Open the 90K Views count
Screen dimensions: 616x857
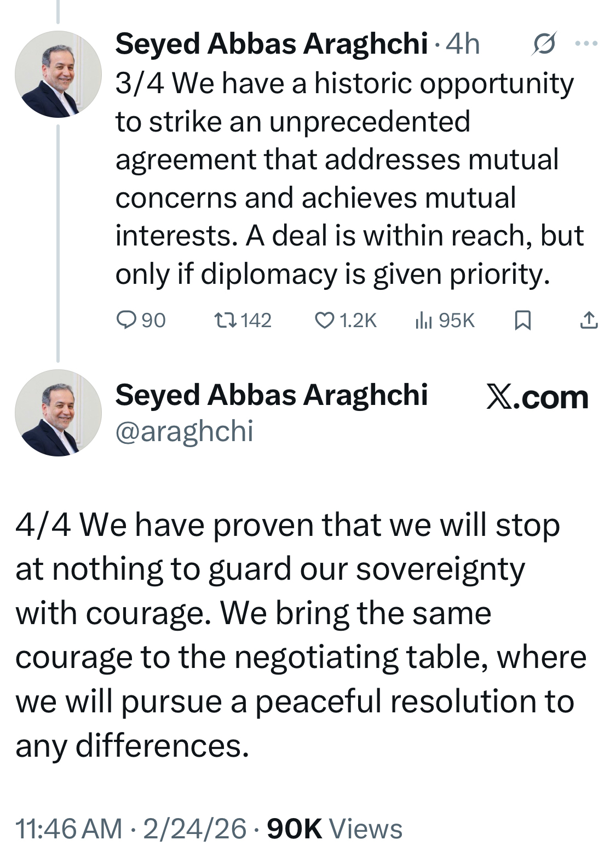click(335, 829)
